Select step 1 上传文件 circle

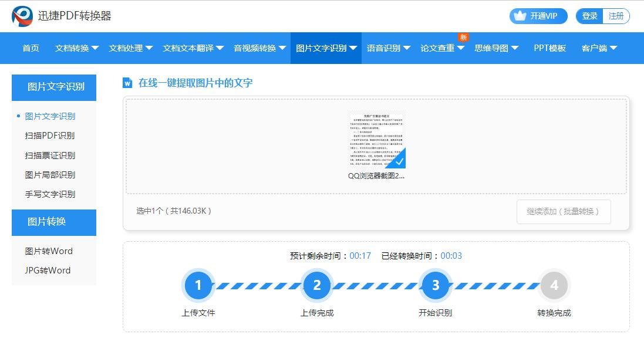[198, 285]
